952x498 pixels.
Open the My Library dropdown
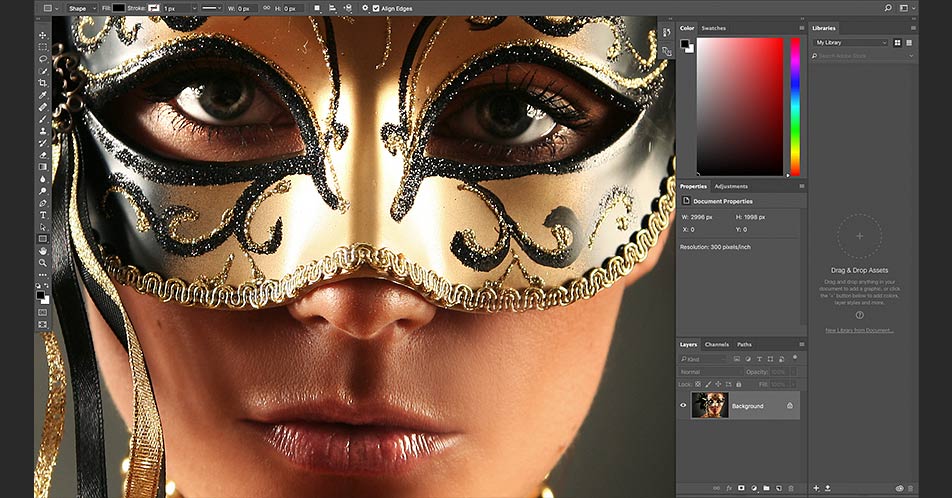tap(851, 43)
